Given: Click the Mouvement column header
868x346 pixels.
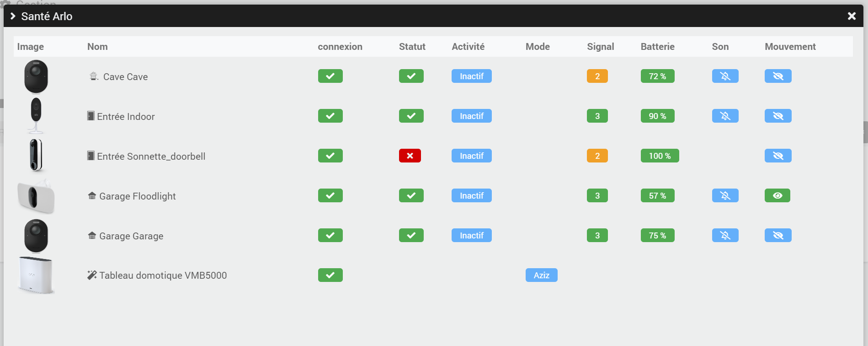Looking at the screenshot, I should [790, 47].
